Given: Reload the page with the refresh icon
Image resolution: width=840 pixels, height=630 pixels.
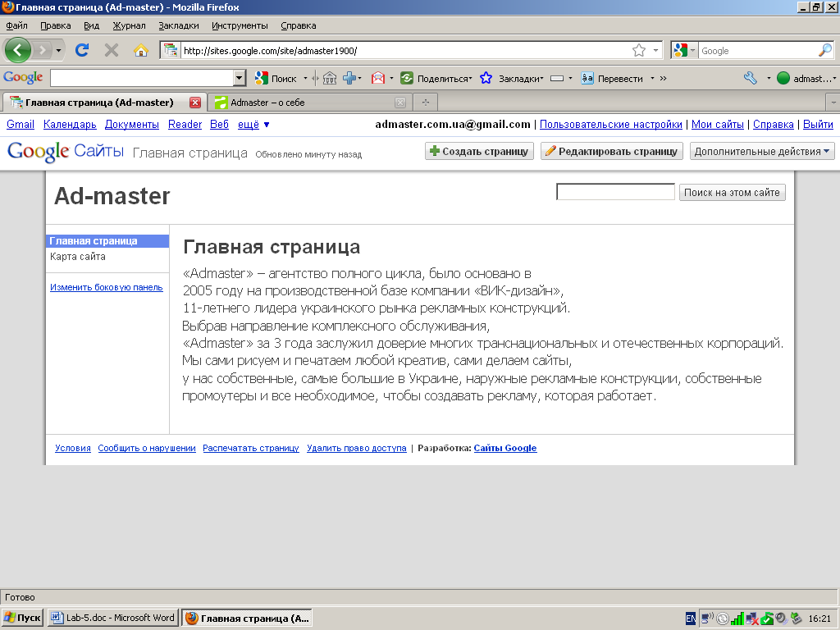Looking at the screenshot, I should [x=82, y=50].
